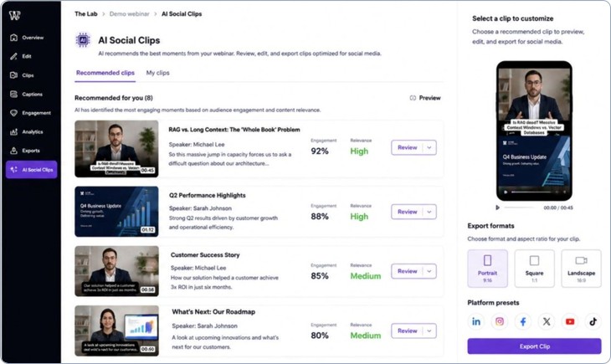Click the 00:00 / 00:45 time readout
611x364 pixels.
coord(558,208)
